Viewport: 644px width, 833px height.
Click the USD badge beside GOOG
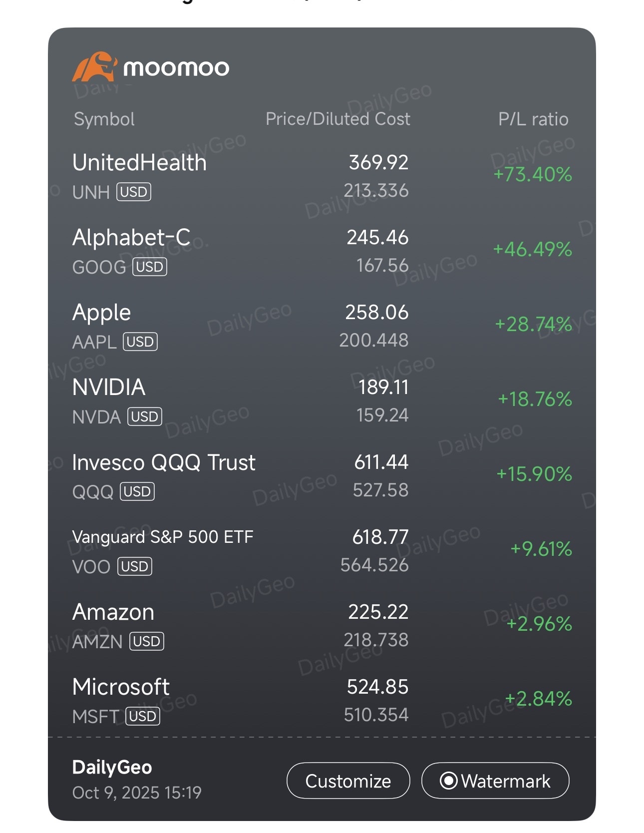[x=150, y=267]
